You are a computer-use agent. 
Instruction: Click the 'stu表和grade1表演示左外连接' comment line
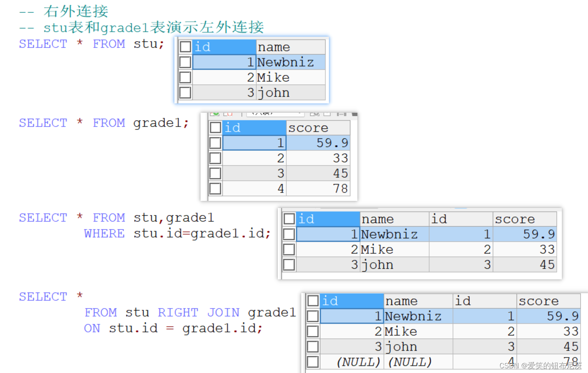click(154, 27)
